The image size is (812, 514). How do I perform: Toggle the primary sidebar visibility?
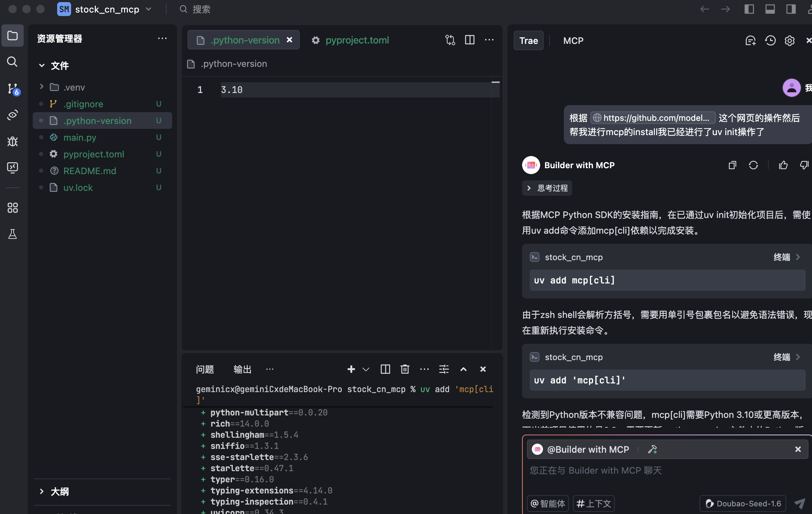(x=749, y=9)
